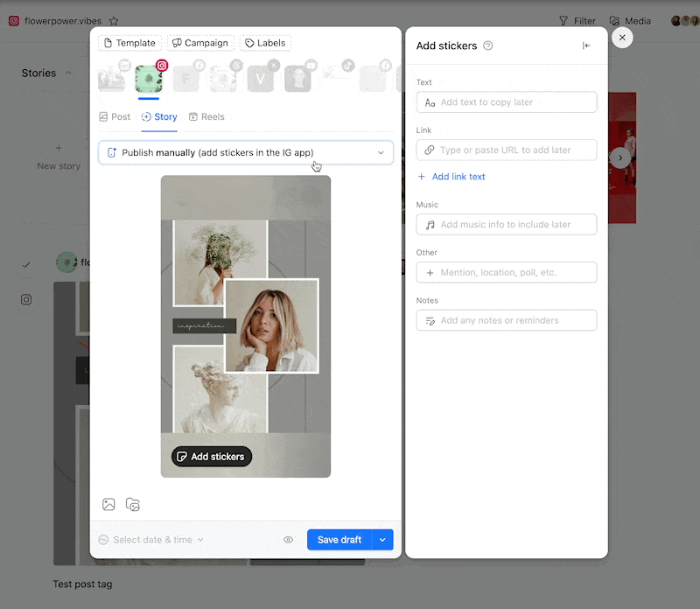
Task: Select the YouTube profile avatar
Action: 297,80
